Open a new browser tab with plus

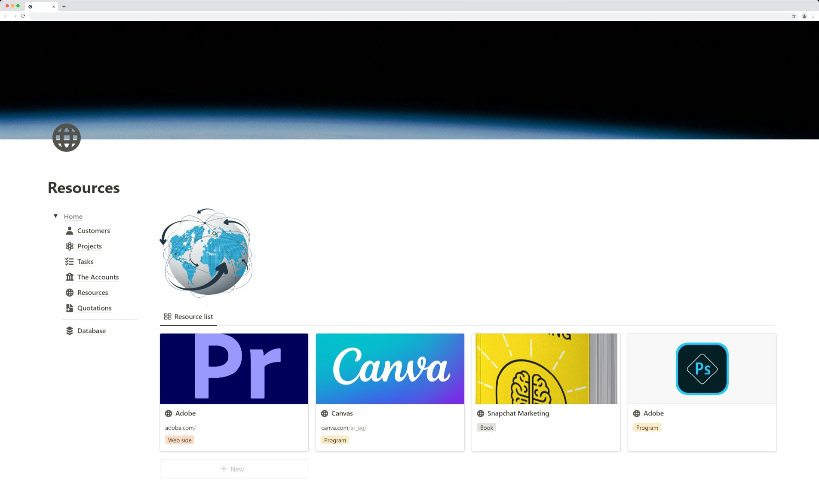tap(64, 6)
